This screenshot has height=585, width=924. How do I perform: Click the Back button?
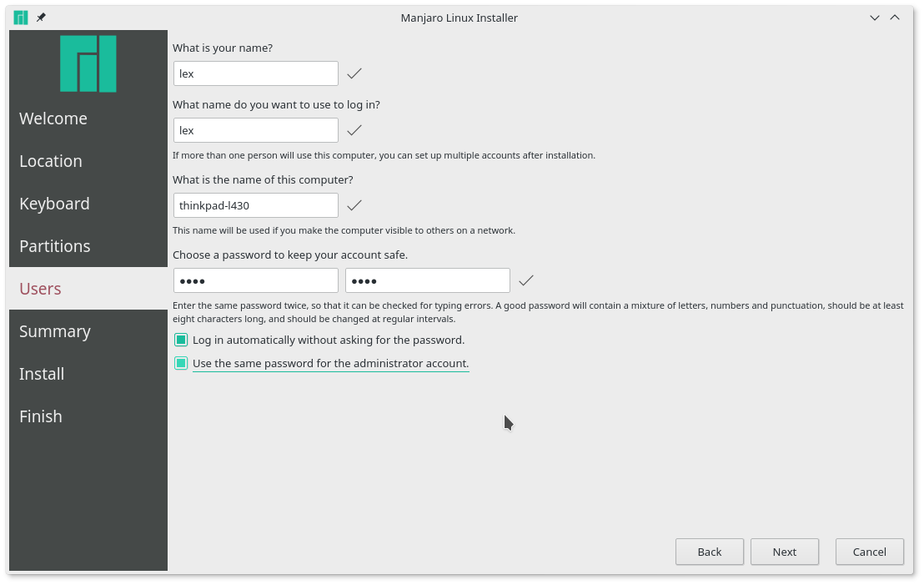tap(710, 552)
